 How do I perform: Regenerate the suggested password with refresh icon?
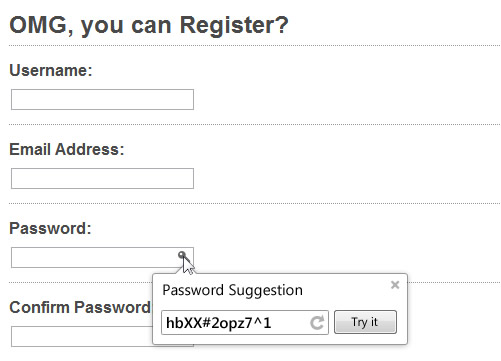pyautogui.click(x=317, y=322)
